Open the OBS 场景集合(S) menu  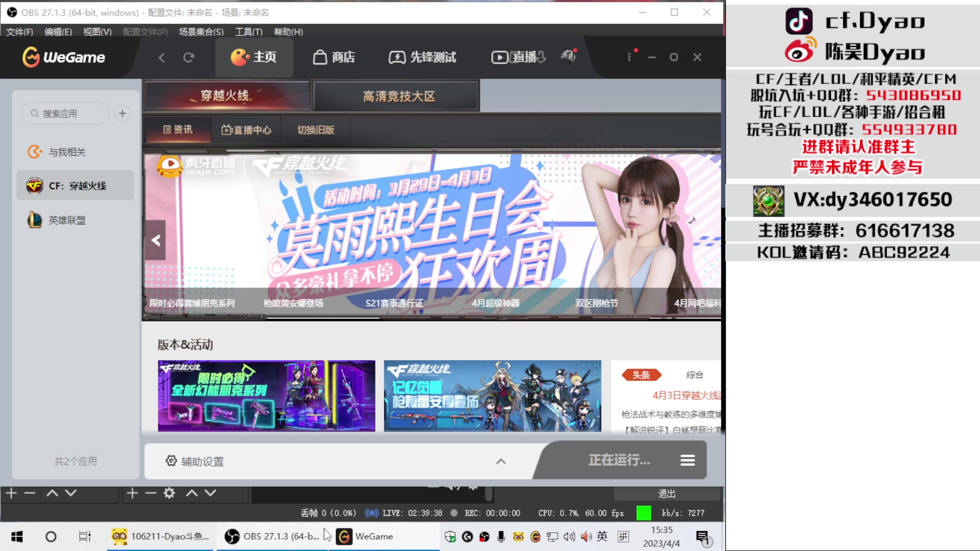tap(201, 32)
